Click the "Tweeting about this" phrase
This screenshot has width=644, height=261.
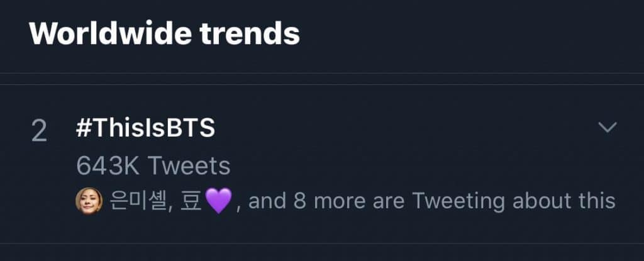point(513,201)
